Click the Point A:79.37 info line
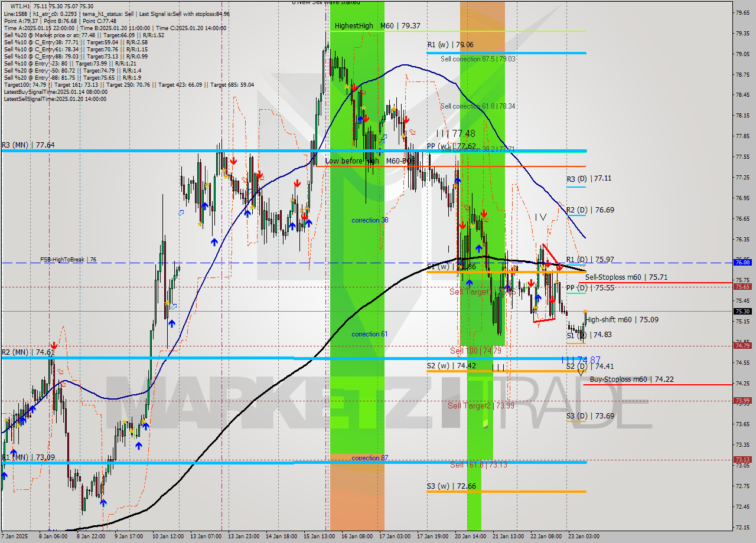This screenshot has height=543, width=756. (x=60, y=21)
